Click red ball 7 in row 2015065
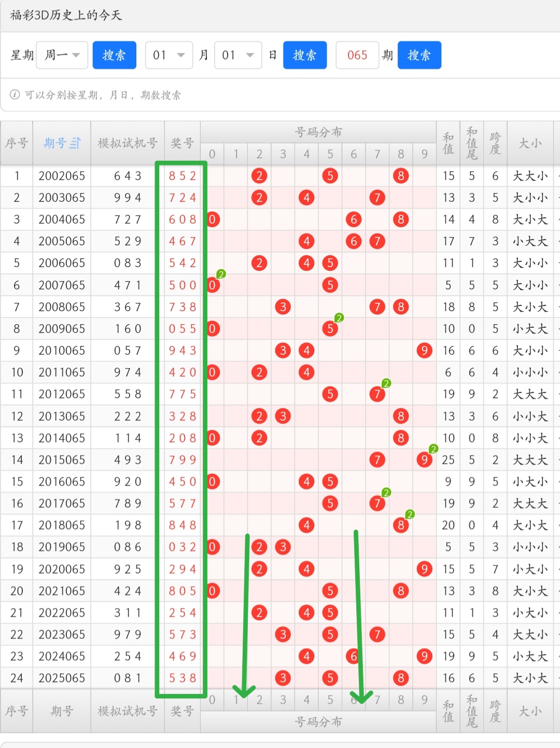This screenshot has height=748, width=560. pyautogui.click(x=377, y=460)
